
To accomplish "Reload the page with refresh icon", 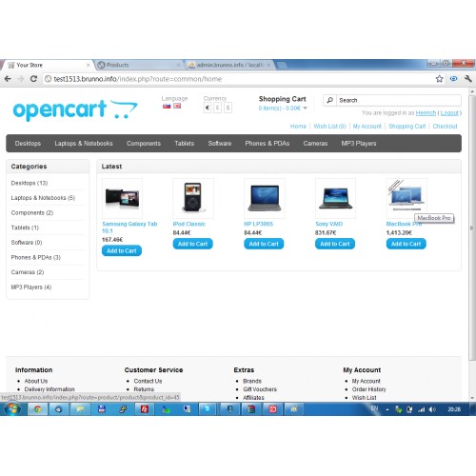I will pos(33,79).
